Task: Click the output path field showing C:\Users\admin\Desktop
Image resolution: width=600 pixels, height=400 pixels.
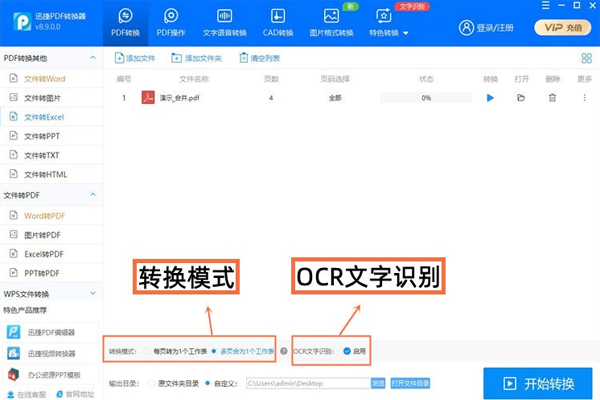Action: tap(306, 383)
